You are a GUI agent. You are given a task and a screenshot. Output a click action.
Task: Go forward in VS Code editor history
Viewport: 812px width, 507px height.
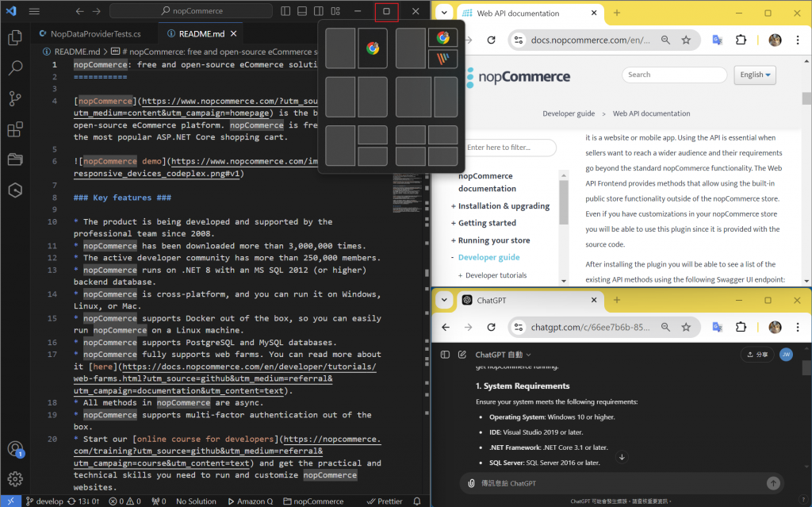96,11
